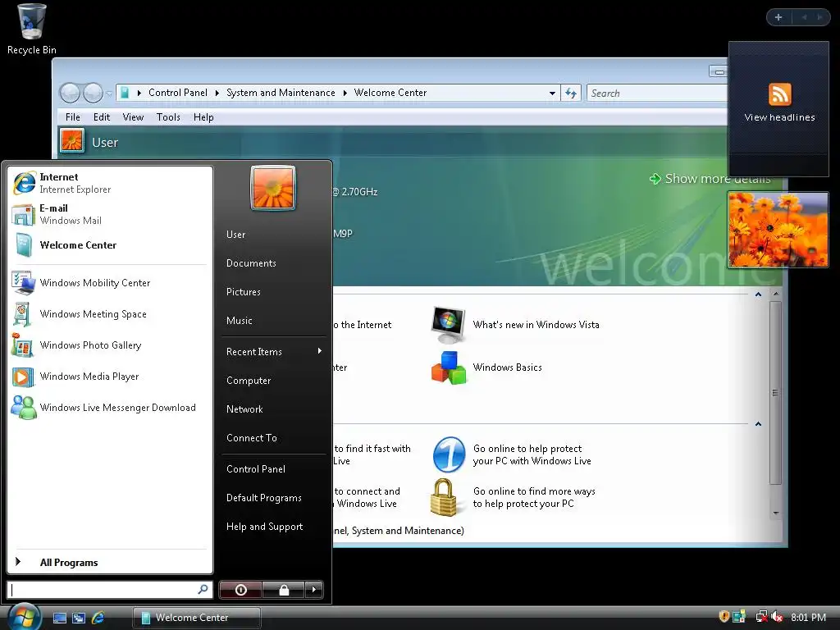Screen dimensions: 840x630
Task: Click the Welcome Center Search field
Action: pos(657,94)
